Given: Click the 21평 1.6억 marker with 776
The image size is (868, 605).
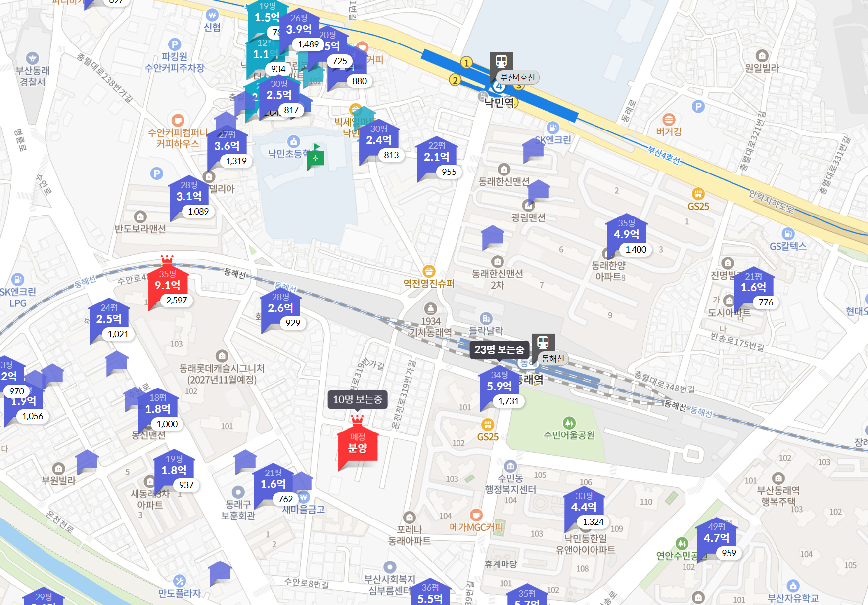Looking at the screenshot, I should click(754, 287).
